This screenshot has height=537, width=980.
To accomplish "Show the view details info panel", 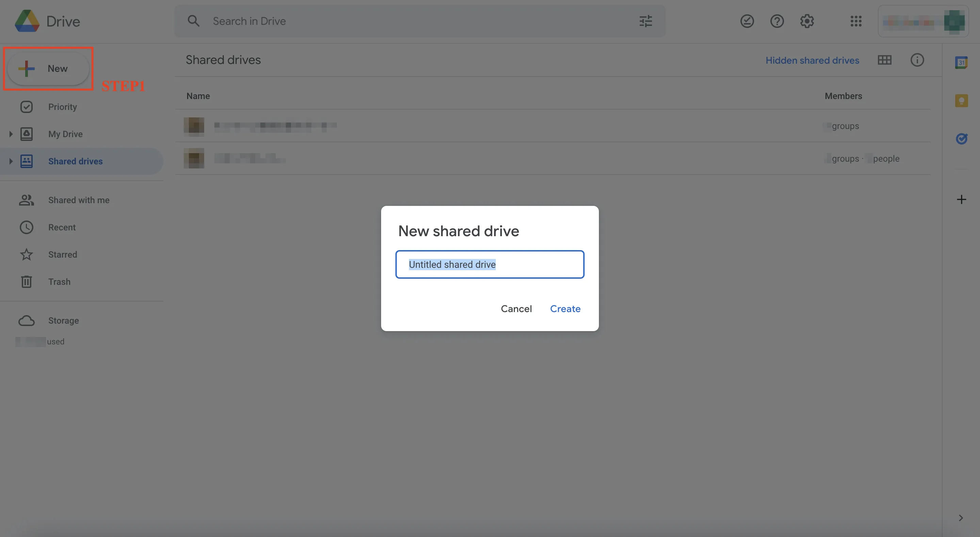I will pyautogui.click(x=917, y=60).
